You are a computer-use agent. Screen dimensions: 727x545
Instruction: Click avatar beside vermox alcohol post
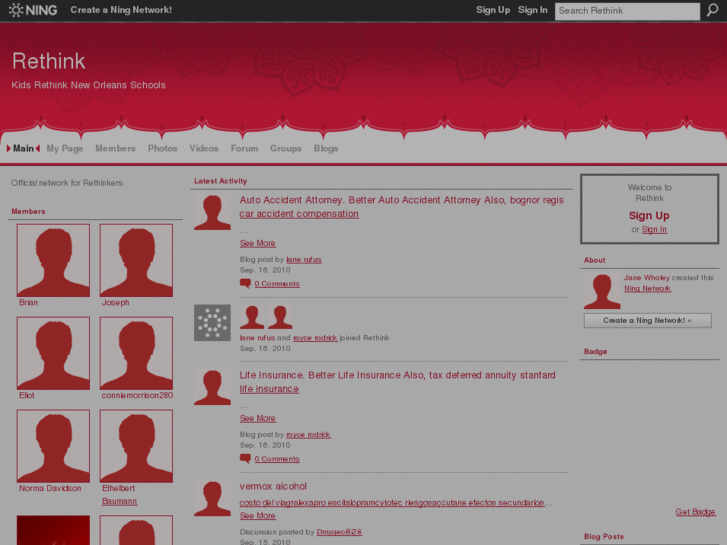[x=212, y=498]
